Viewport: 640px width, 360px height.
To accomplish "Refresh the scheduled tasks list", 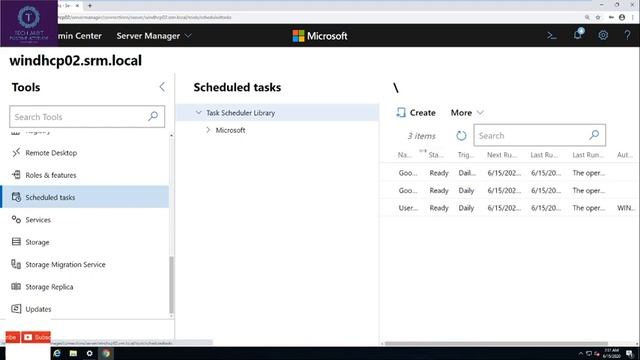I will click(x=461, y=136).
